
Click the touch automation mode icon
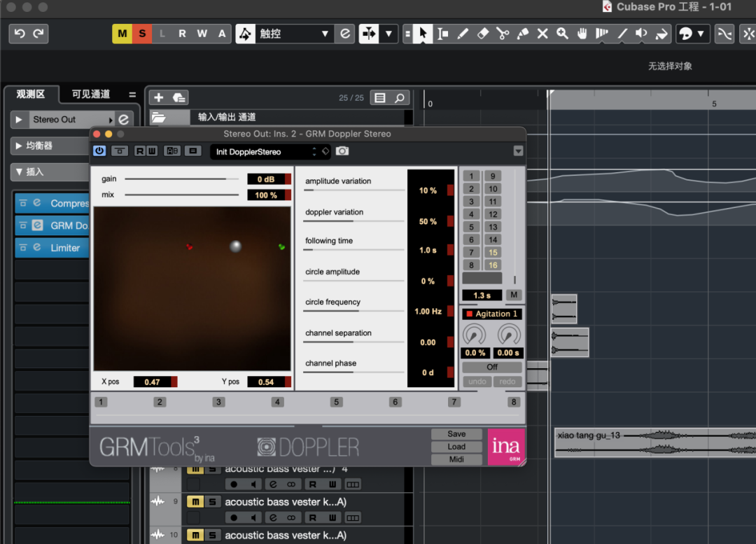[x=246, y=34]
